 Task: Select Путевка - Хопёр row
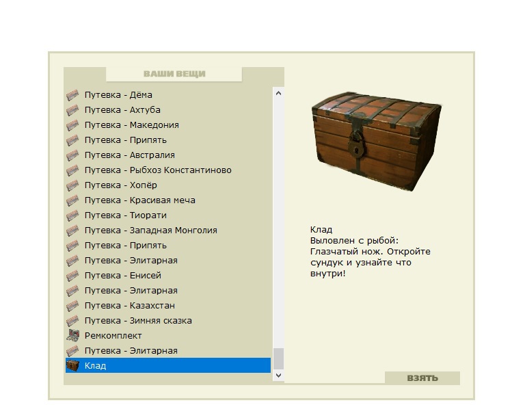(x=168, y=185)
